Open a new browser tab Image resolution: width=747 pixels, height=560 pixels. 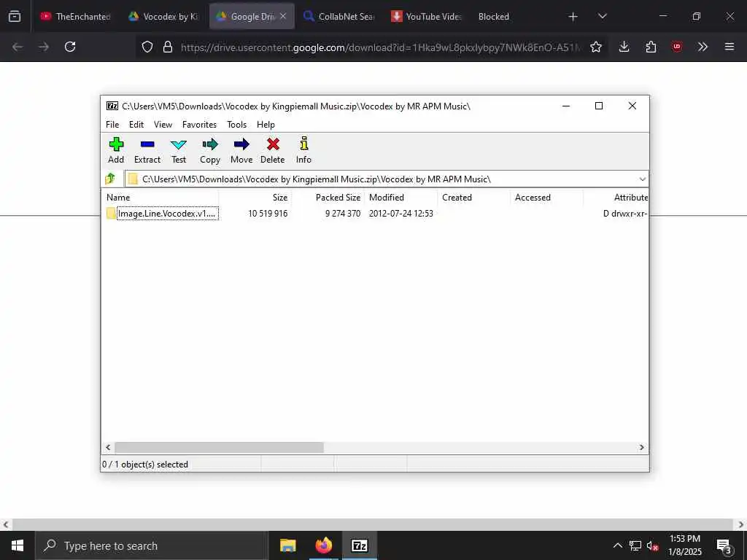573,17
